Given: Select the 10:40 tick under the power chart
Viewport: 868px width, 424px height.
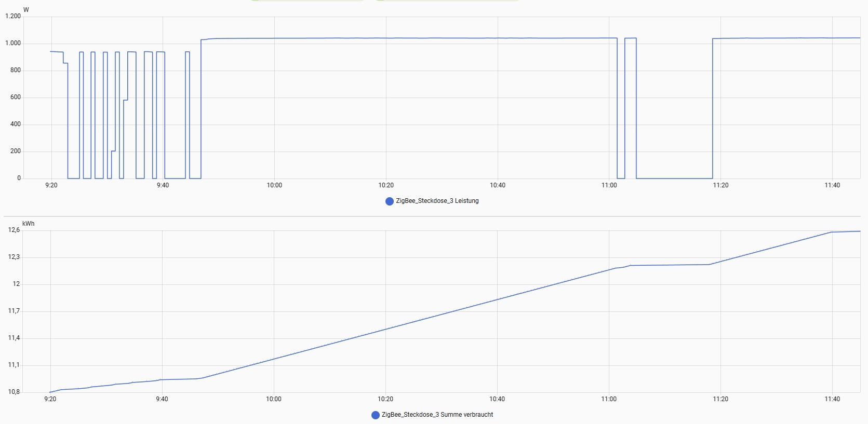Looking at the screenshot, I should pos(497,185).
